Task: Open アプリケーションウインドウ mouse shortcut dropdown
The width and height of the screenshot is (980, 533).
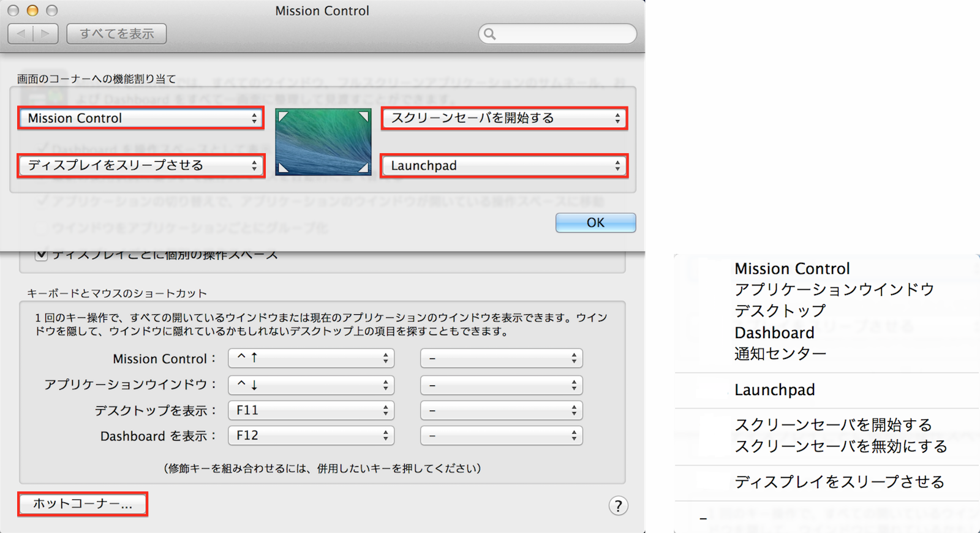Action: [502, 385]
